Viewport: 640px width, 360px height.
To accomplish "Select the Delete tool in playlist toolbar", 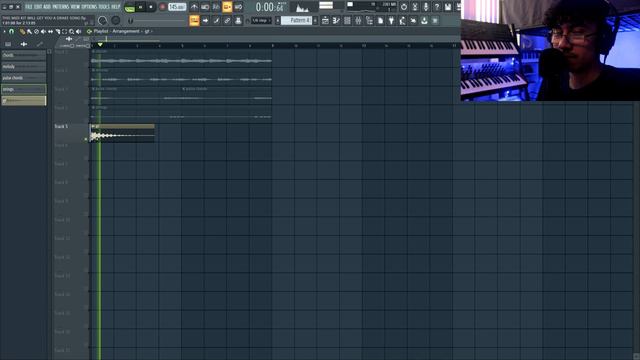I will 36,31.
